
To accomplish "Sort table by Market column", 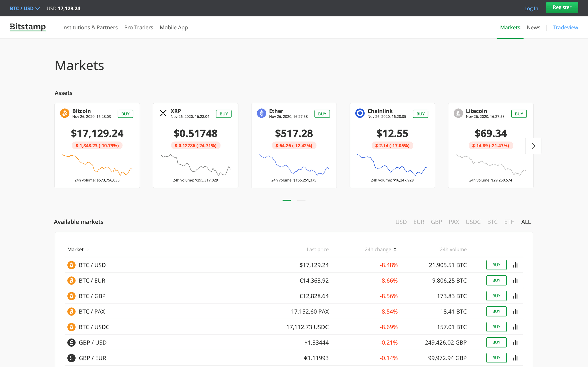I will coord(78,250).
